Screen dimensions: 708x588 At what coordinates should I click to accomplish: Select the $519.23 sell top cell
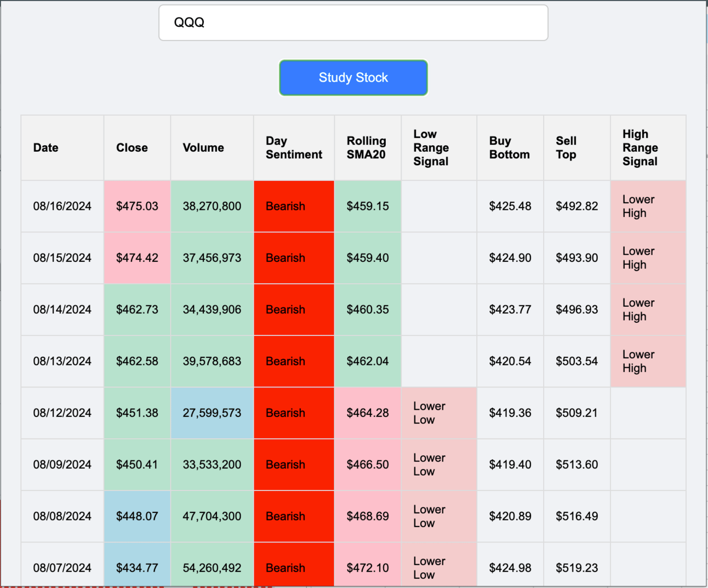(577, 566)
